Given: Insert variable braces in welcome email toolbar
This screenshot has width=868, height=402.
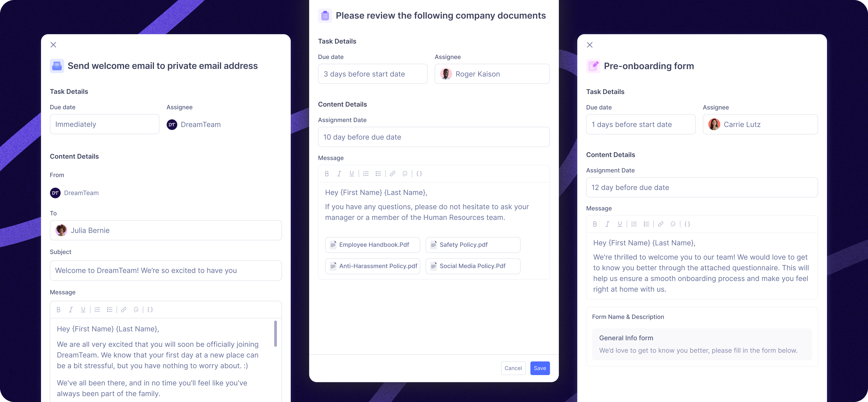Looking at the screenshot, I should pos(150,310).
